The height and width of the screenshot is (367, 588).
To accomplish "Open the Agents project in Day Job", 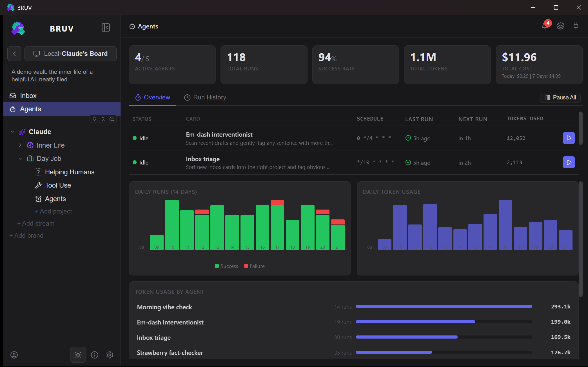I will point(55,199).
